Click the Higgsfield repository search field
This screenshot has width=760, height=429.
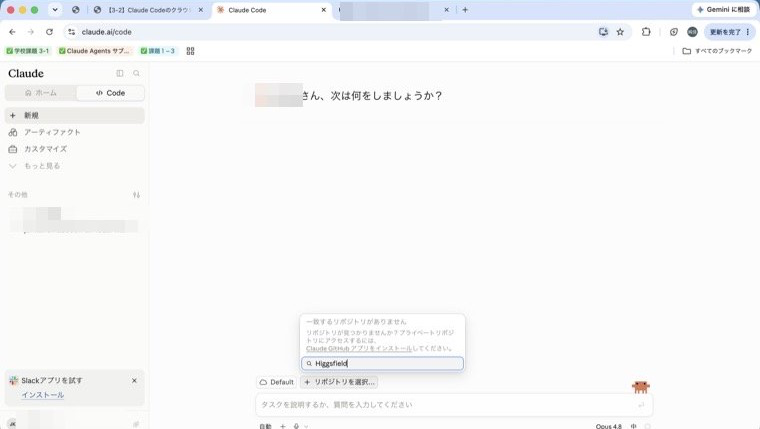coord(382,363)
